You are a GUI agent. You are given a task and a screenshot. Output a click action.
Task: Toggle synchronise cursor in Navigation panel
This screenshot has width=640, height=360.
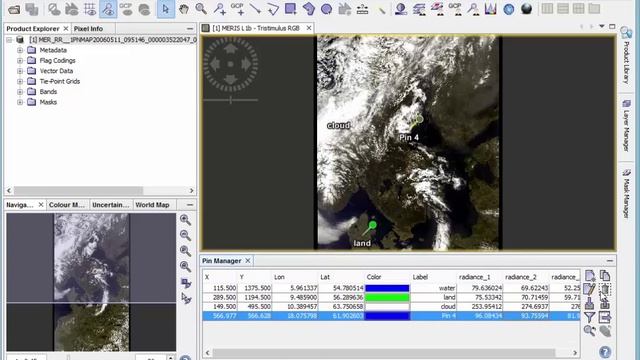point(186,298)
